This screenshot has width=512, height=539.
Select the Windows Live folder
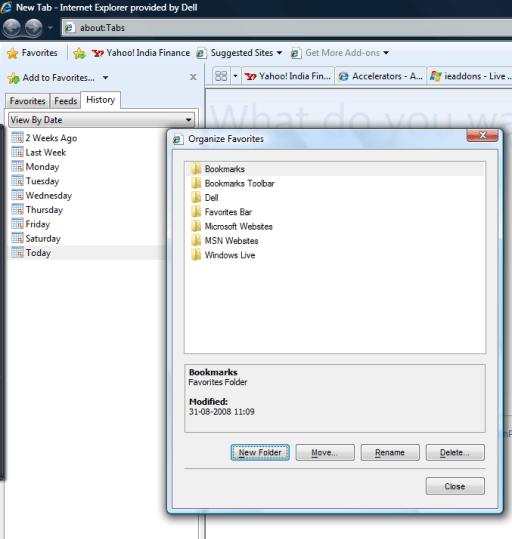[223, 255]
